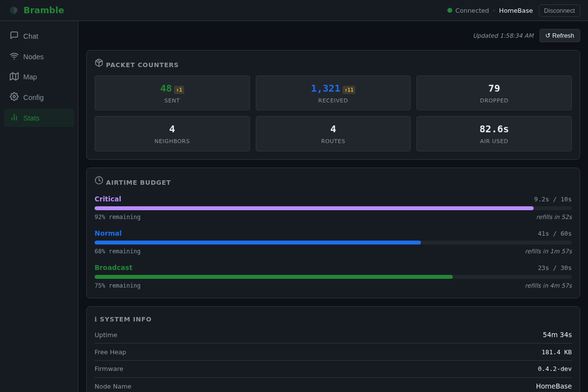Select the Sent packets counter card
Viewport: 588px width, 392px height.
click(172, 93)
